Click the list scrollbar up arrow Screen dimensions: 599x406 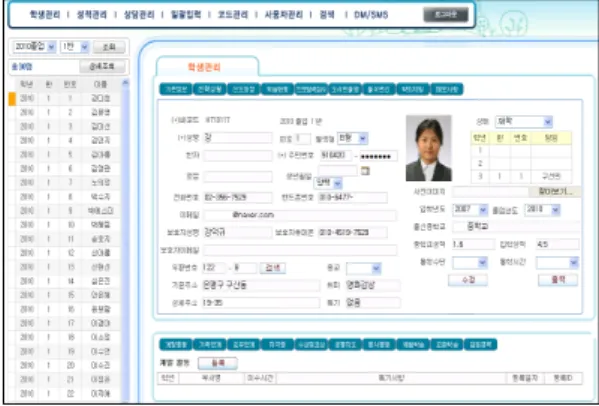tap(125, 83)
